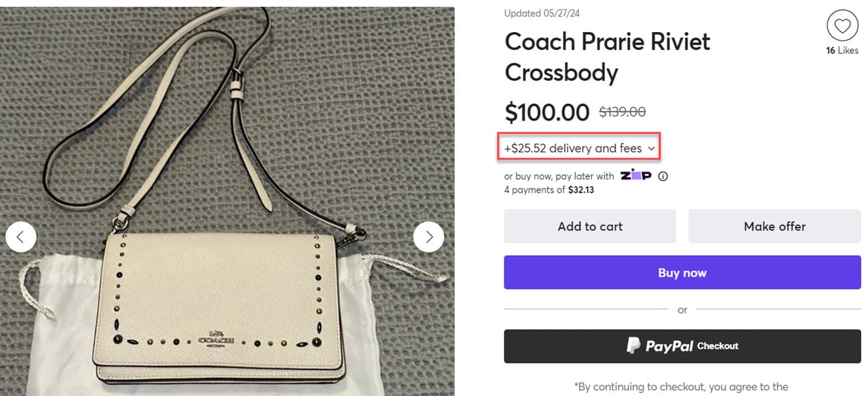The image size is (868, 396).
Task: Show the previous product photo
Action: click(x=21, y=236)
